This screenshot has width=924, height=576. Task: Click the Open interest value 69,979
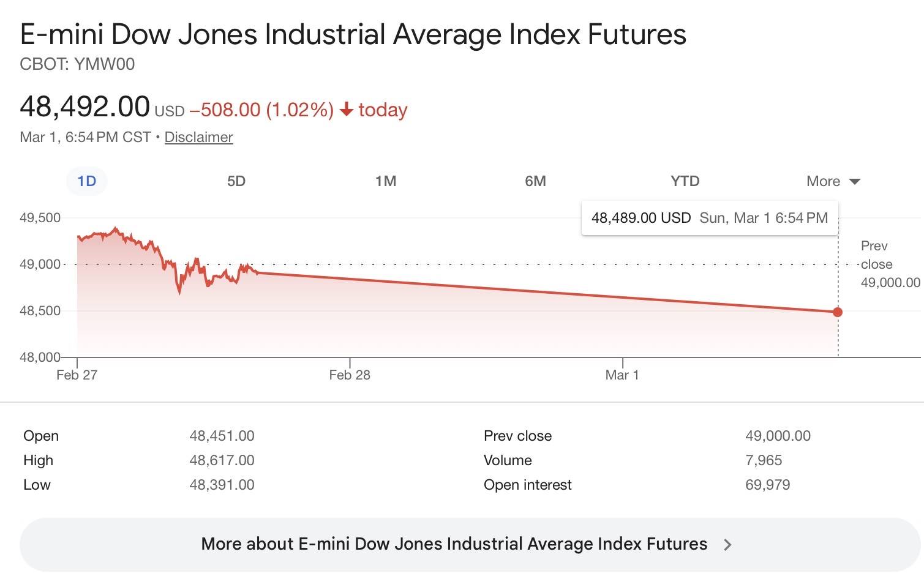pos(767,485)
